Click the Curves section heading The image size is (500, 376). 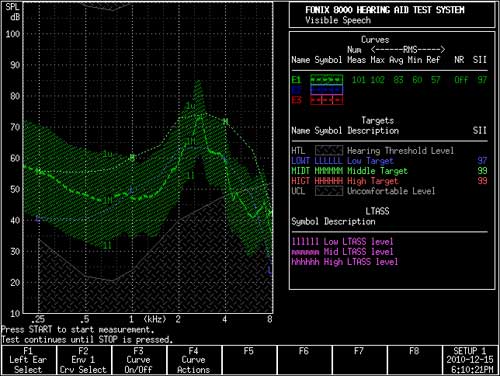375,40
